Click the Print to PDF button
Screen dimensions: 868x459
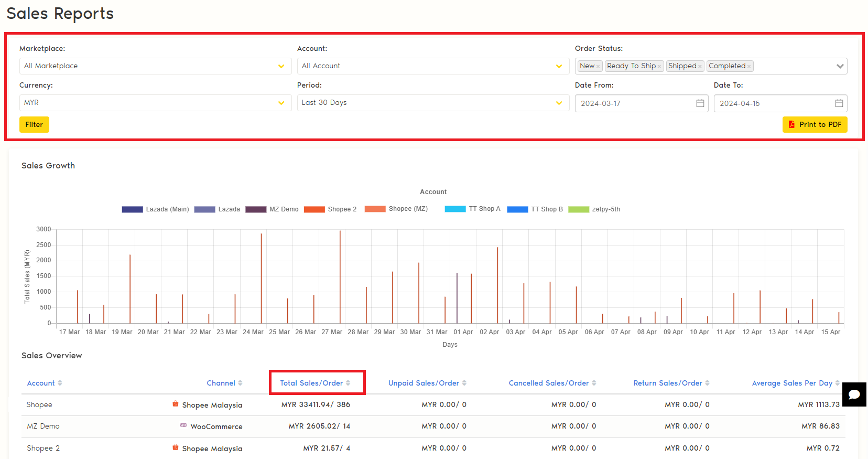coord(815,124)
